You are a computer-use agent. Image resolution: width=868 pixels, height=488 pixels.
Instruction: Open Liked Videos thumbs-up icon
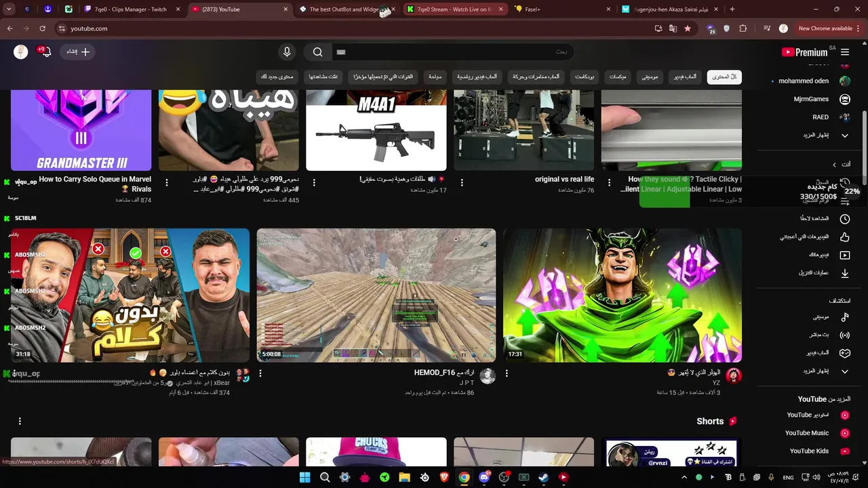click(x=845, y=237)
